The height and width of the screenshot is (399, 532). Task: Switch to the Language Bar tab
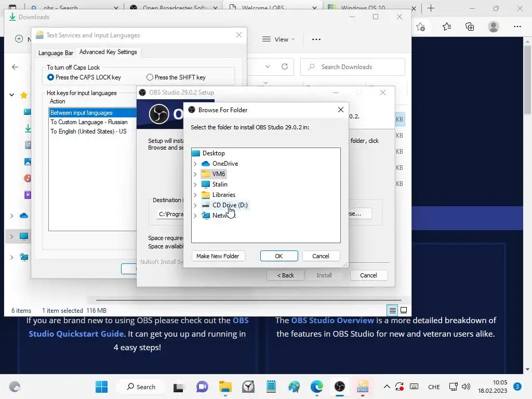click(56, 53)
